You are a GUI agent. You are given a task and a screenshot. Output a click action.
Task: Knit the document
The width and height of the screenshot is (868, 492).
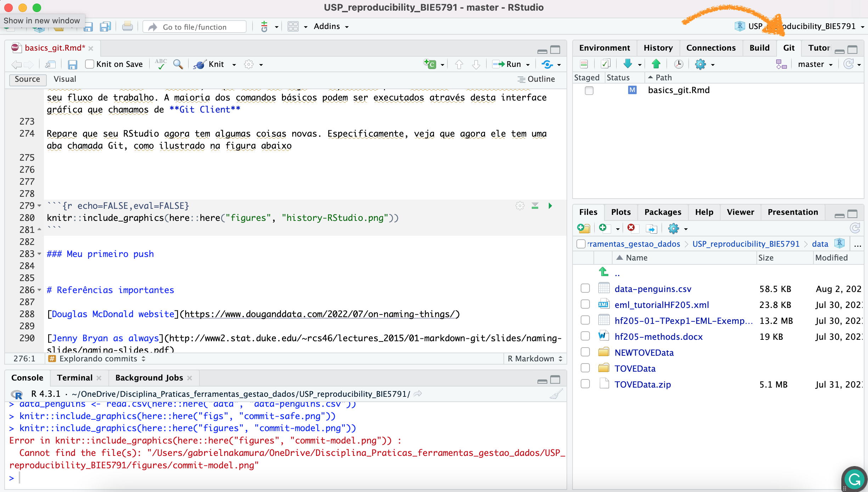coord(209,64)
